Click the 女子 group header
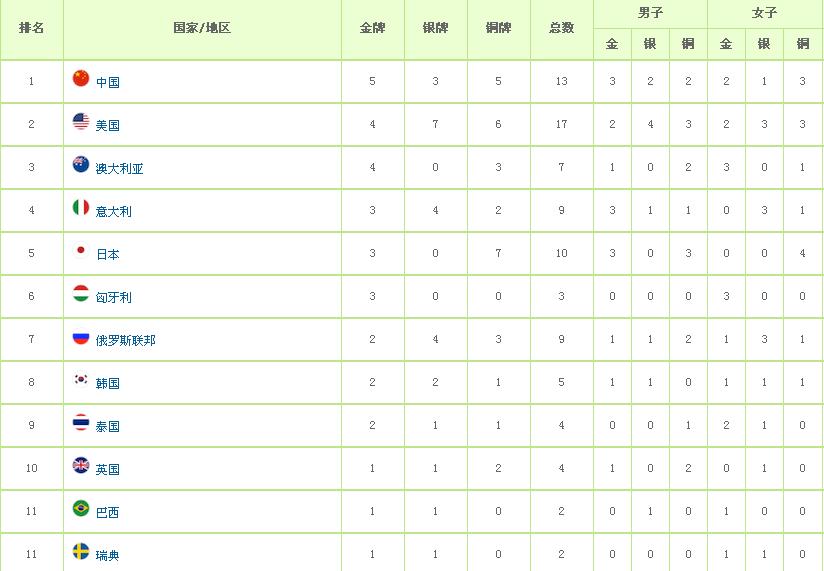The image size is (824, 571). tap(765, 13)
